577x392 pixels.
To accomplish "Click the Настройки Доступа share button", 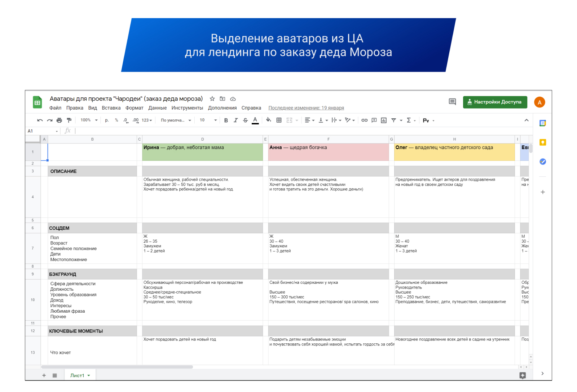I will point(495,102).
